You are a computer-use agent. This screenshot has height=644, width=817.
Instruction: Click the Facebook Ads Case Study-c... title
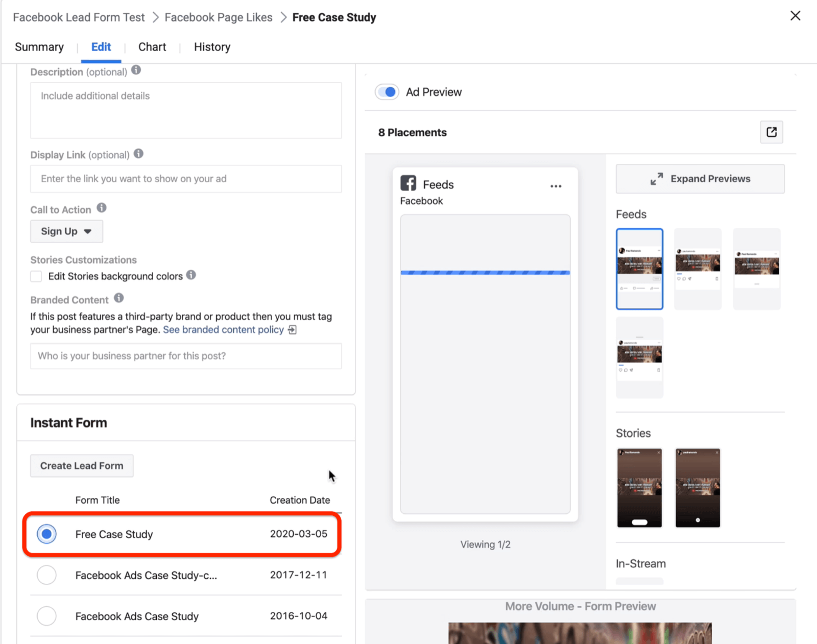point(146,575)
